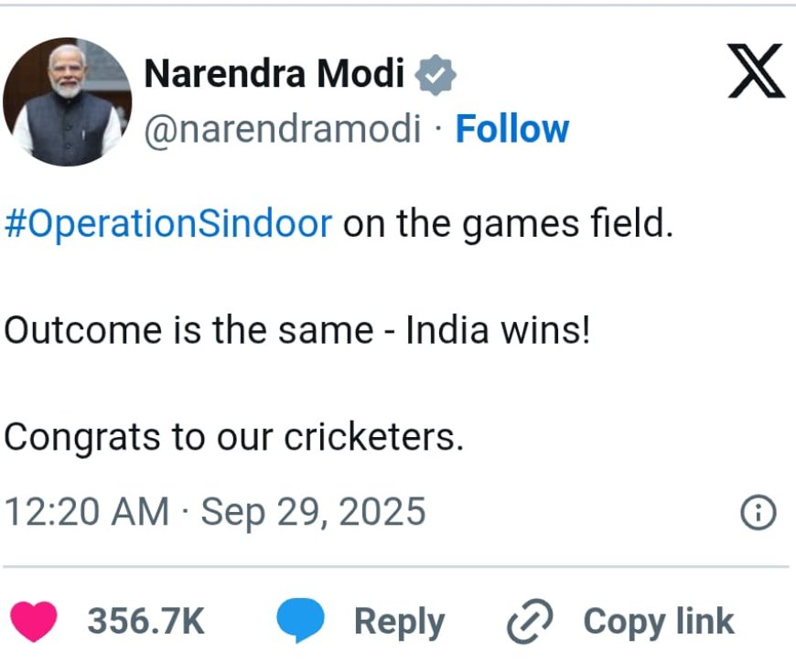Click the blue reply speech bubble icon

(301, 622)
